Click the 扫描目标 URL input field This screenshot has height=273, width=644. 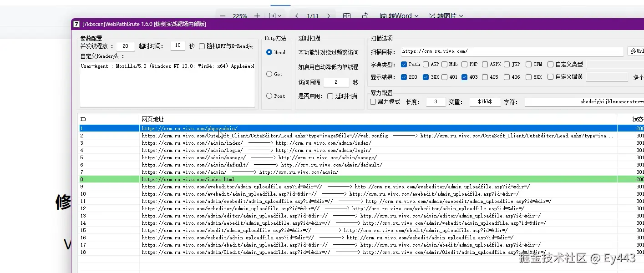(511, 51)
